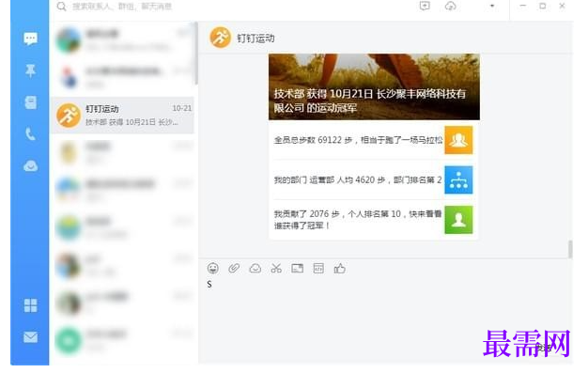588x373 pixels.
Task: Click the screen cast icon in title bar
Action: pyautogui.click(x=425, y=6)
